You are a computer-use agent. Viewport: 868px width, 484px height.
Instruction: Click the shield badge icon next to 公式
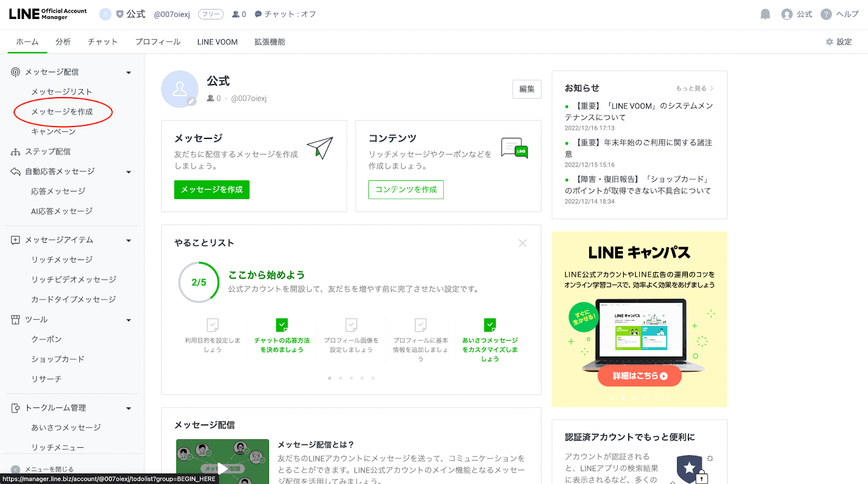pyautogui.click(x=120, y=14)
